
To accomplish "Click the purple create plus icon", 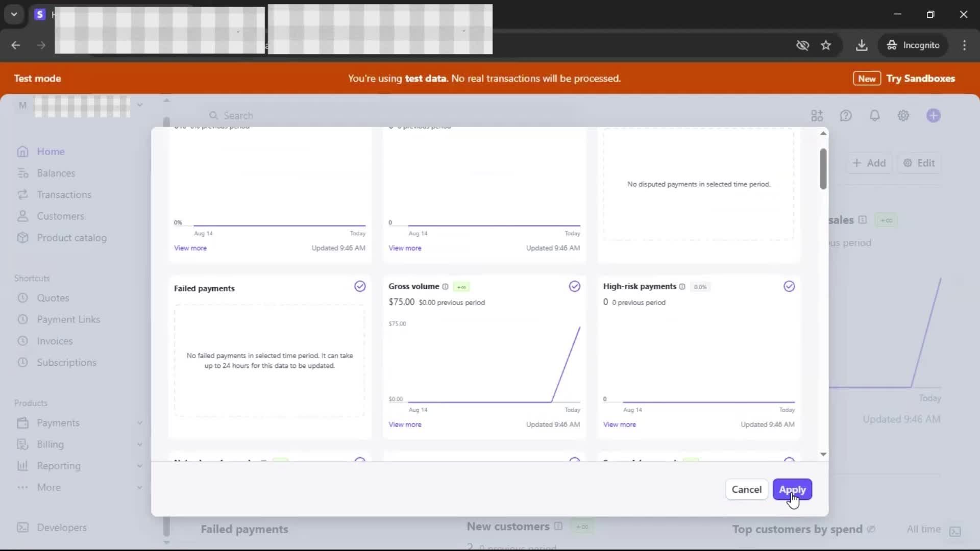I will [933, 116].
